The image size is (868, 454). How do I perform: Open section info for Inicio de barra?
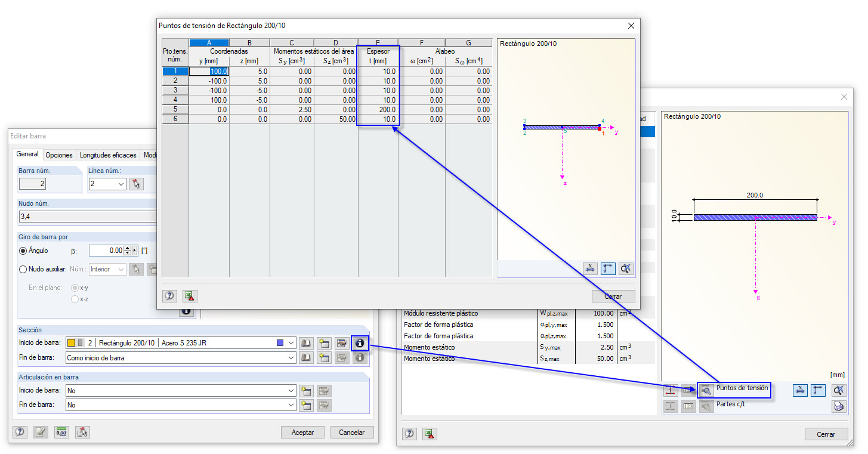point(360,343)
